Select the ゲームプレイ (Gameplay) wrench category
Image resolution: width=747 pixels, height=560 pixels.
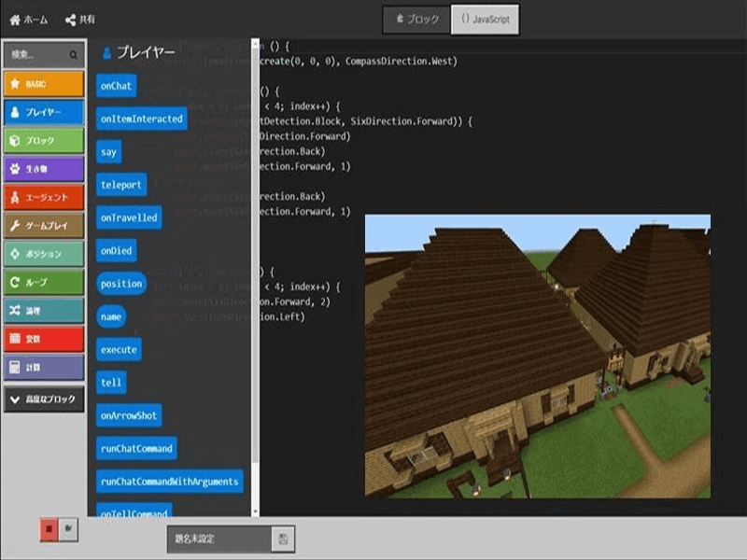tap(43, 226)
